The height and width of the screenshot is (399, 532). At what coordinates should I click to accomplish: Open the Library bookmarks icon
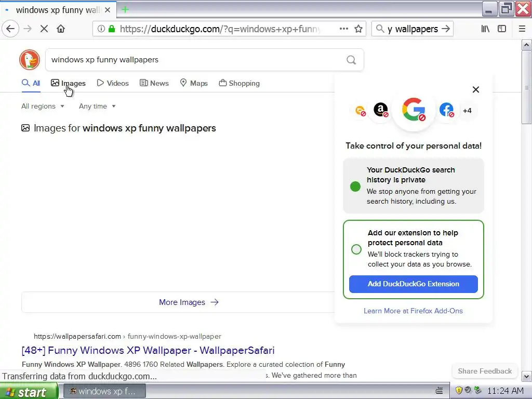coord(485,29)
